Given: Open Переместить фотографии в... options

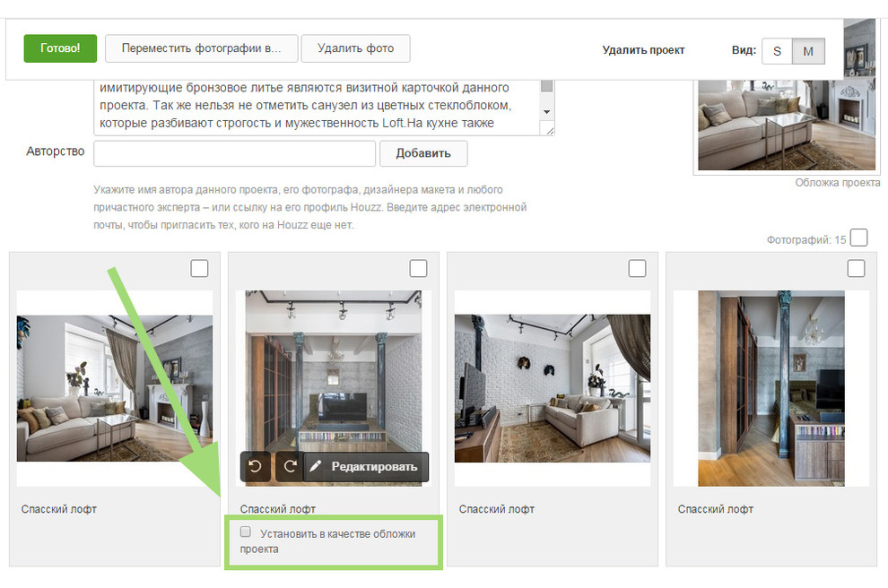Looking at the screenshot, I should (201, 48).
